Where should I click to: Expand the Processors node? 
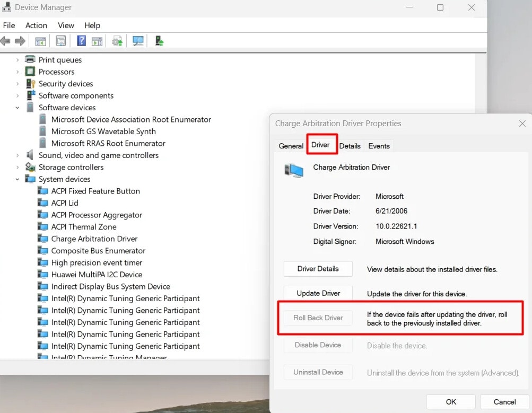[18, 72]
